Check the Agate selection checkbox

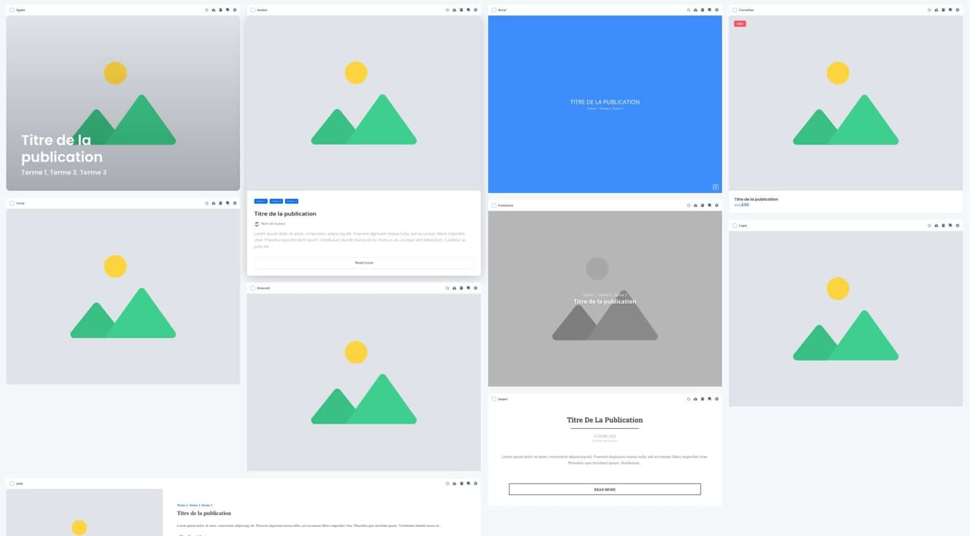[x=11, y=10]
